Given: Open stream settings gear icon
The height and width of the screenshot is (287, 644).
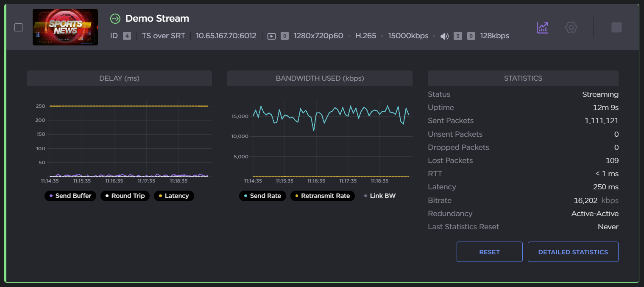Looking at the screenshot, I should [571, 28].
